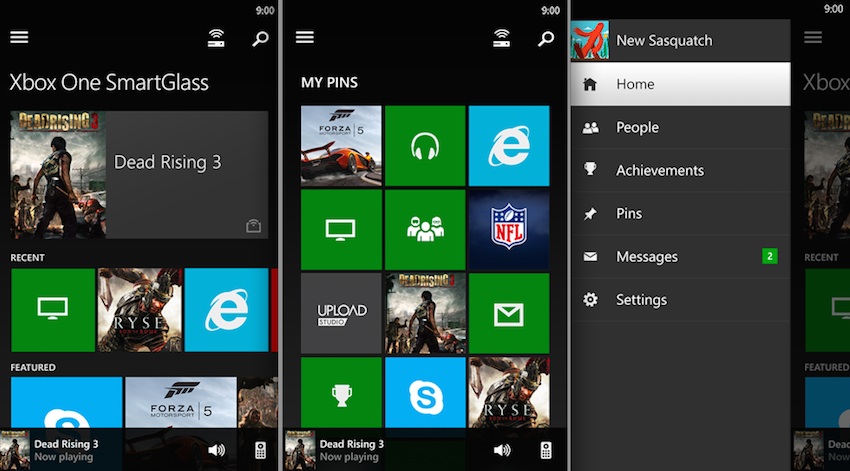
Task: Select People in the side menu
Action: (680, 127)
